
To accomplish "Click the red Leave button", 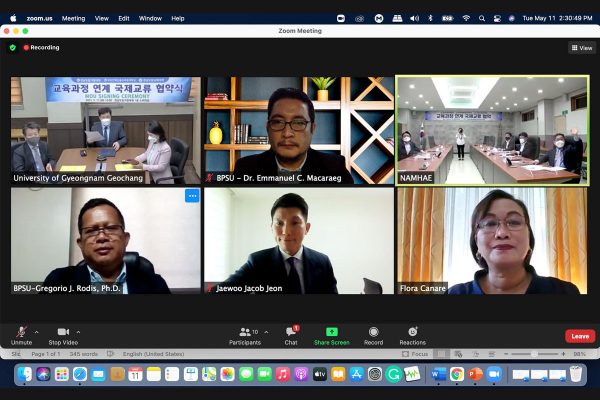I will (x=579, y=336).
